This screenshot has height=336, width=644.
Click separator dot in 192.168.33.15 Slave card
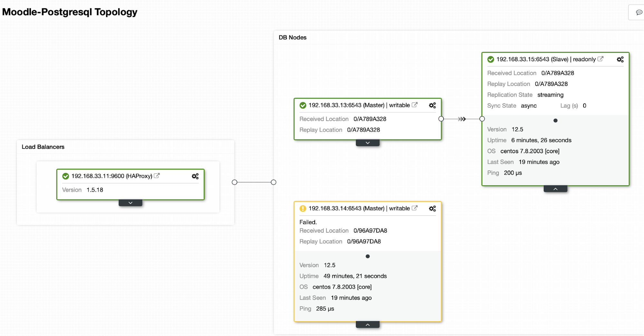(555, 121)
